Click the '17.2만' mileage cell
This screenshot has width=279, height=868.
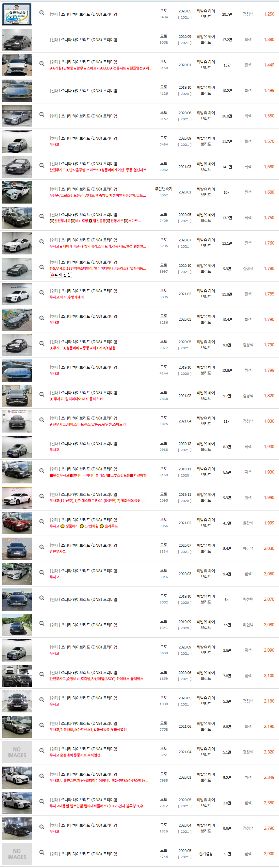click(x=227, y=40)
